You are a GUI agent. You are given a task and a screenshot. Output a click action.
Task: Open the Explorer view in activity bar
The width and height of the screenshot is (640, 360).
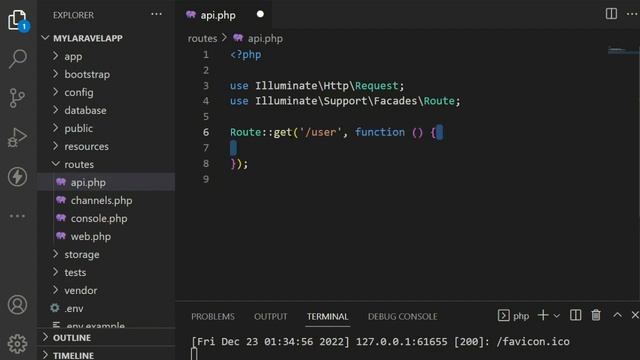[x=18, y=20]
